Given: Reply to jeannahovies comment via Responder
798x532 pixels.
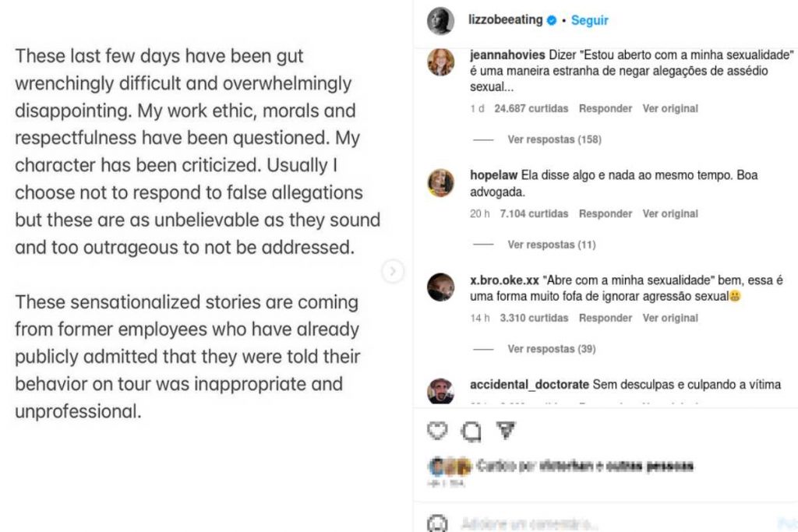Looking at the screenshot, I should point(606,108).
